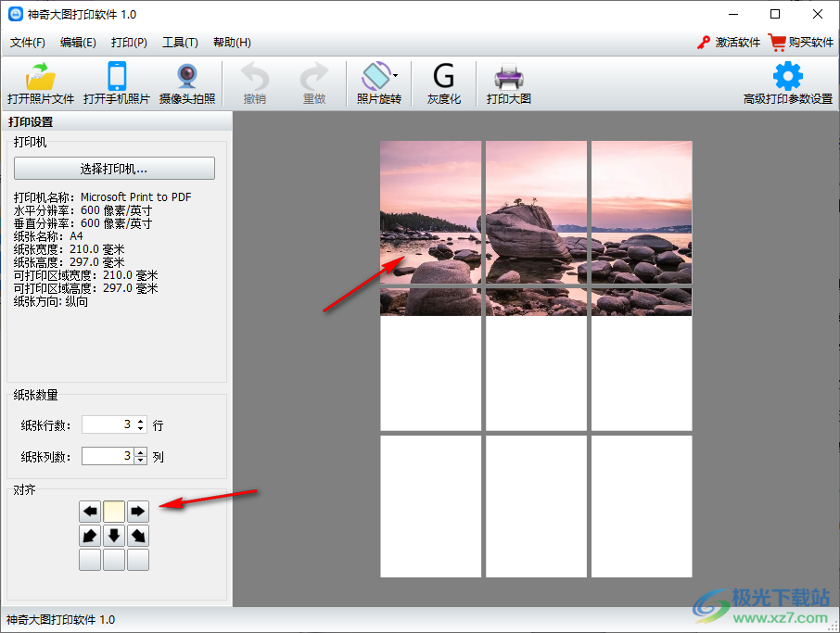This screenshot has height=633, width=840.
Task: Open 高级打印参数设置 gear icon
Action: [787, 77]
